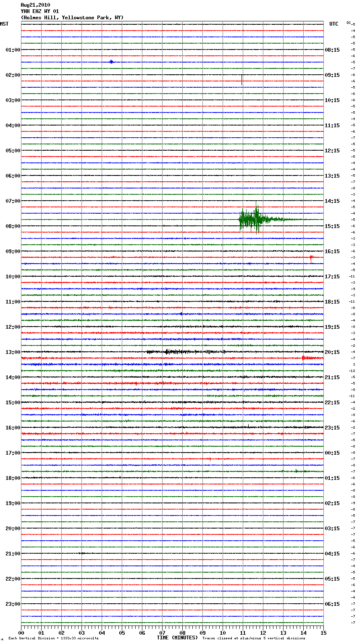Image resolution: width=357 pixels, height=644 pixels.
Task: Click the "08:15" UTC time label
Action: click(332, 50)
